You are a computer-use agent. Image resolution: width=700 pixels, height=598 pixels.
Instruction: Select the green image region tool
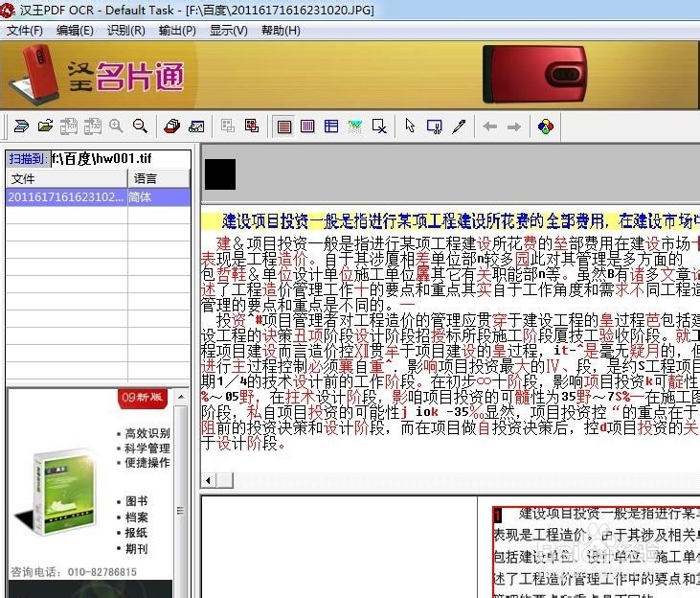pos(355,126)
